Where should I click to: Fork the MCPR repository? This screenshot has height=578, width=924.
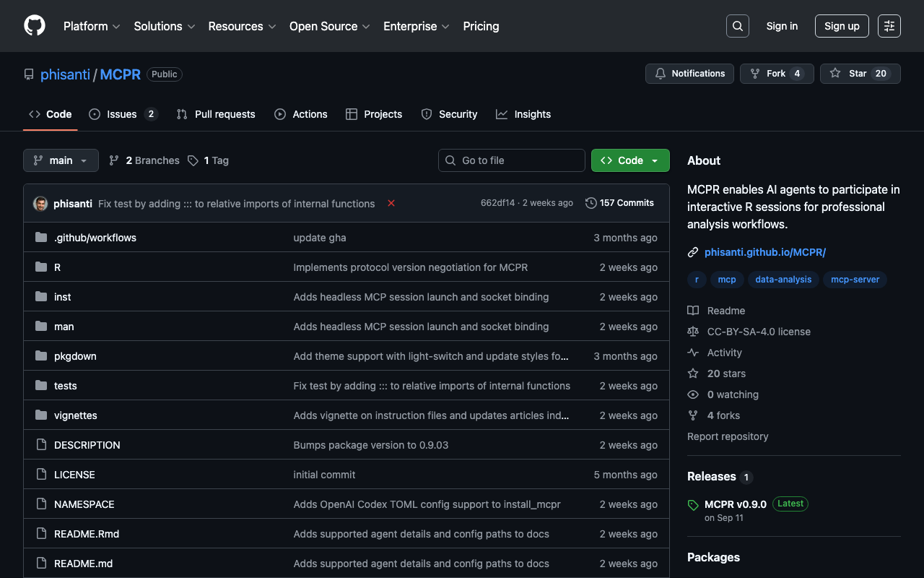(776, 74)
